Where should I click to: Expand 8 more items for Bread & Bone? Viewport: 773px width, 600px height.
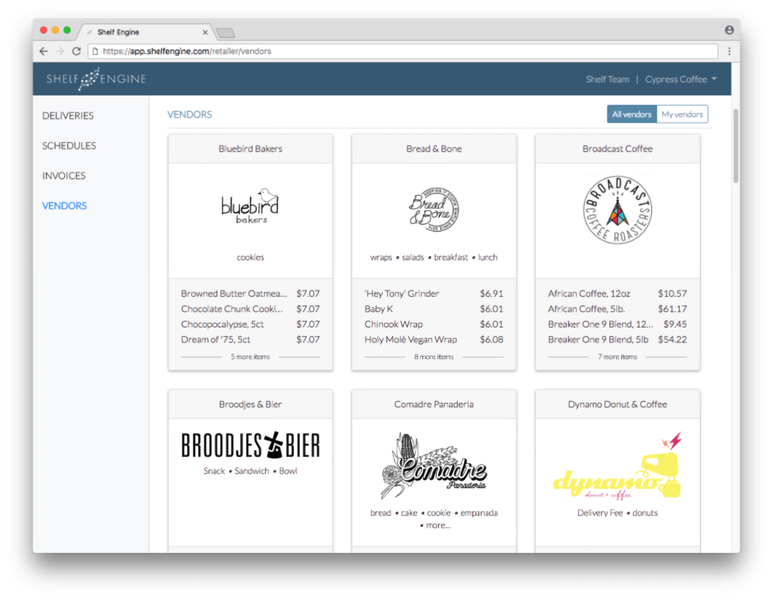pyautogui.click(x=434, y=356)
